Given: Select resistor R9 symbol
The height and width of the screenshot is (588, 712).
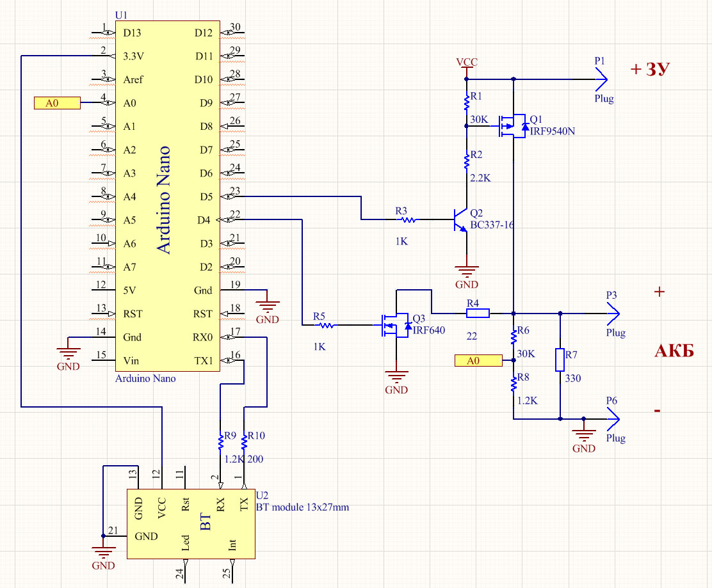Looking at the screenshot, I should click(x=221, y=441).
